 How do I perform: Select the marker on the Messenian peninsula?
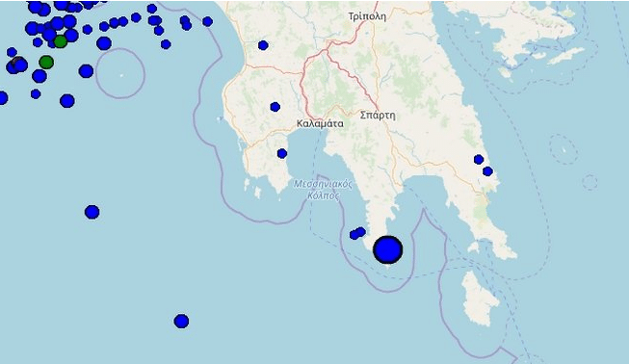[282, 153]
